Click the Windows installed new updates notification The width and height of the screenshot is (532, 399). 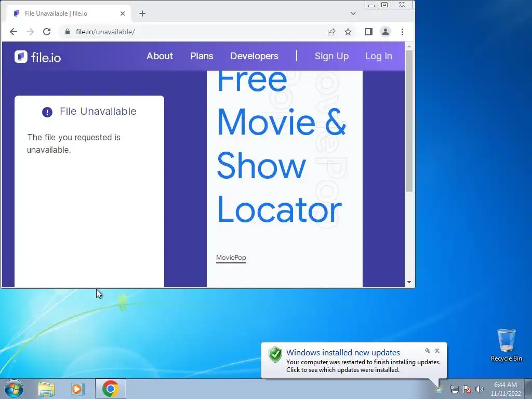coord(354,361)
